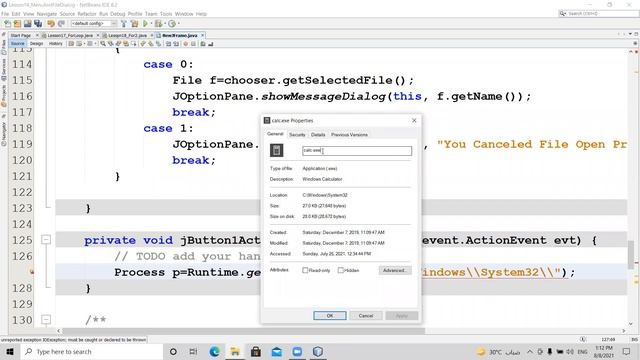This screenshot has height=360, width=640.
Task: Click the volume icon in system tray
Action: [x=570, y=351]
